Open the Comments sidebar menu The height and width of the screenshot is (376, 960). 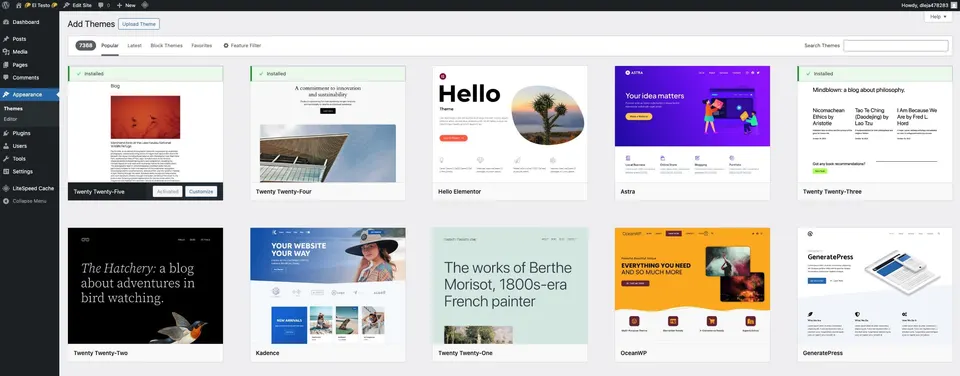tap(29, 78)
